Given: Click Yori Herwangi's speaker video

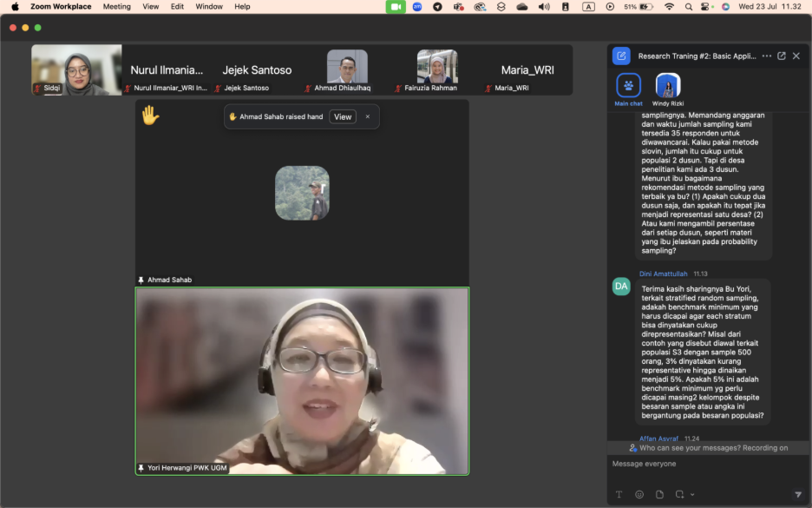Looking at the screenshot, I should pyautogui.click(x=303, y=381).
